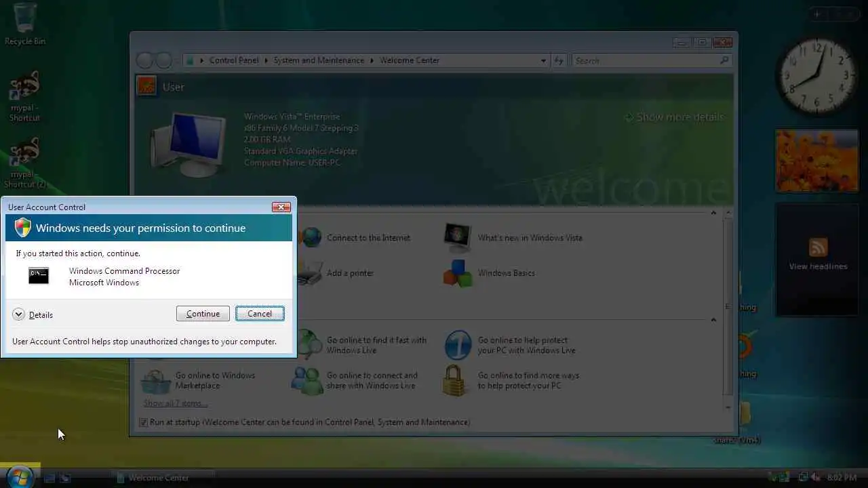Click the UAC security shield icon
The width and height of the screenshot is (868, 488).
coord(23,228)
